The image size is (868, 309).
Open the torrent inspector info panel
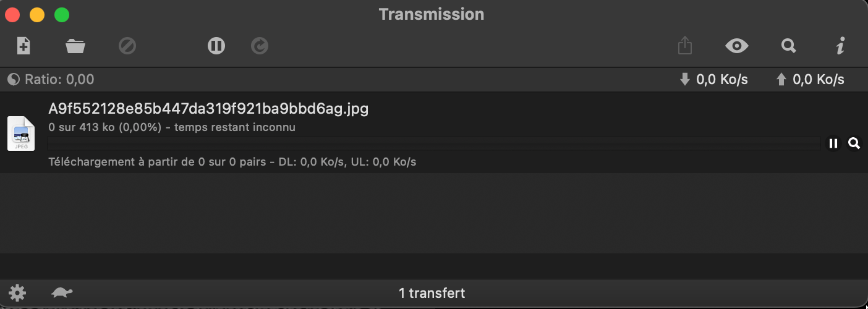pos(840,46)
